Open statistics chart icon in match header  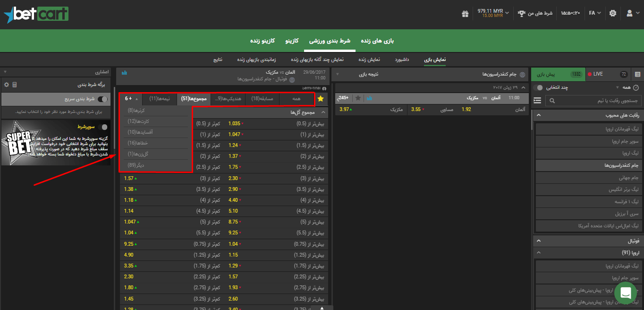(x=125, y=72)
